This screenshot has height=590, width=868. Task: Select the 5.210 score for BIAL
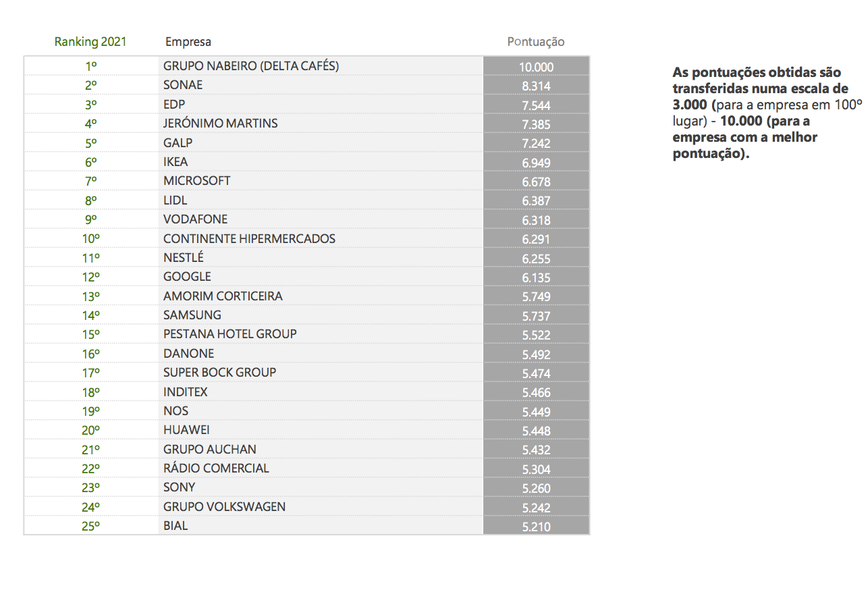tap(536, 527)
